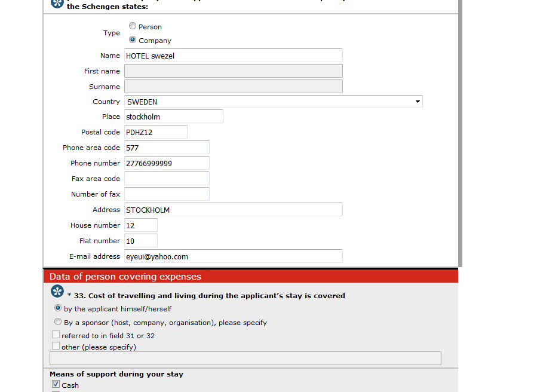Select the Person type radio button
This screenshot has height=392, width=534.
pyautogui.click(x=133, y=26)
